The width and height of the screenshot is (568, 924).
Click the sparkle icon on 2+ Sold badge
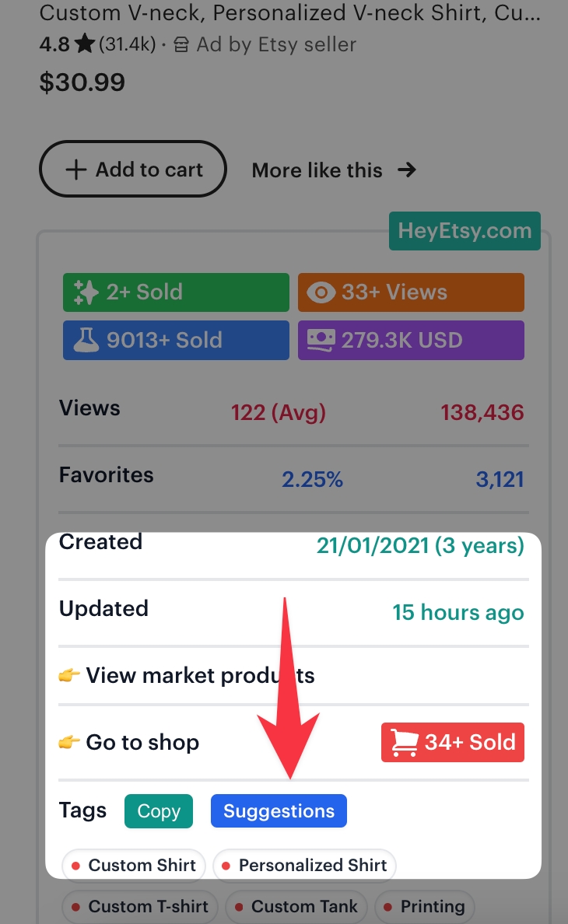click(85, 292)
